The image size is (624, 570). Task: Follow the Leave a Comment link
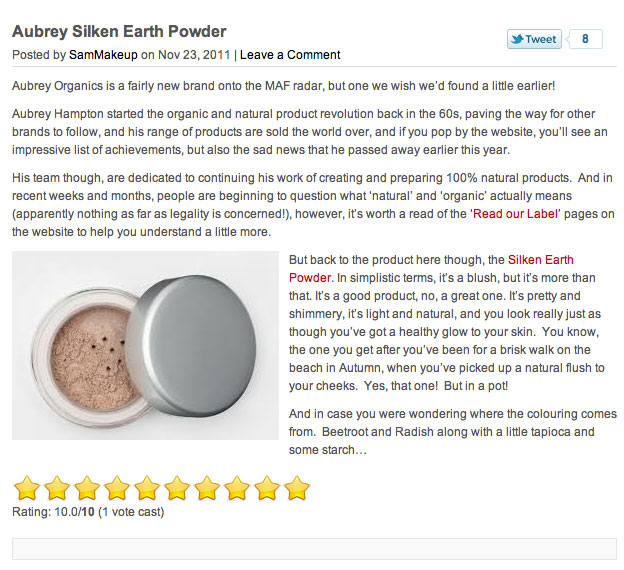(290, 55)
